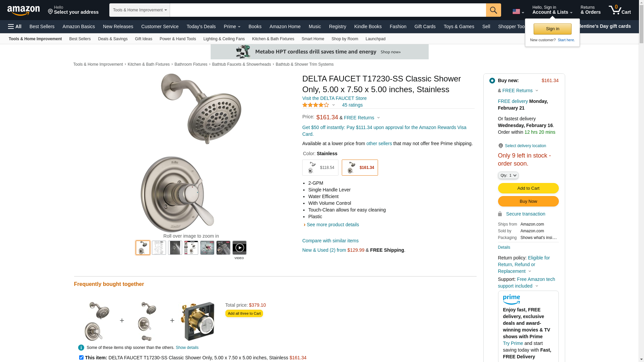Click the delivery location pin icon

(500, 146)
